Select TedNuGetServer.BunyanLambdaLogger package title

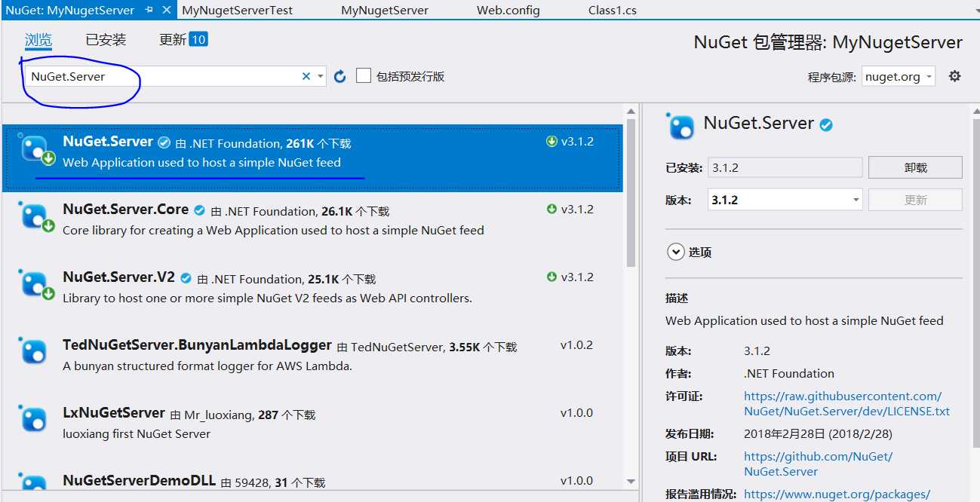point(198,344)
